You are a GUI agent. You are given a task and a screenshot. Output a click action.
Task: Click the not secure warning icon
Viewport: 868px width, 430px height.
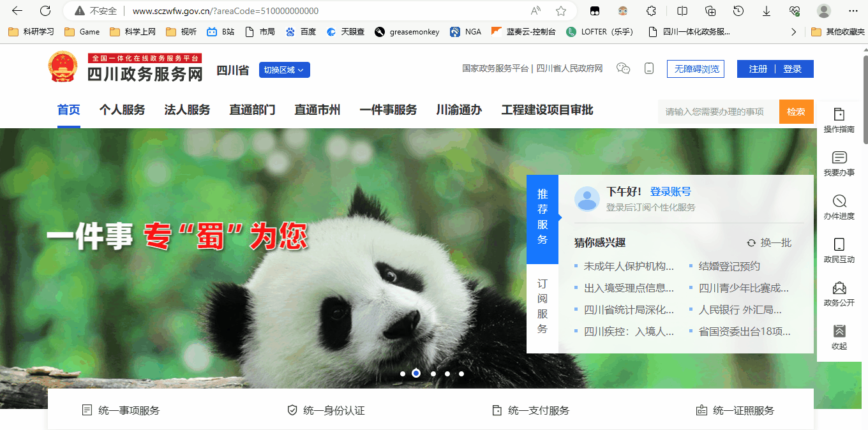pyautogui.click(x=79, y=11)
